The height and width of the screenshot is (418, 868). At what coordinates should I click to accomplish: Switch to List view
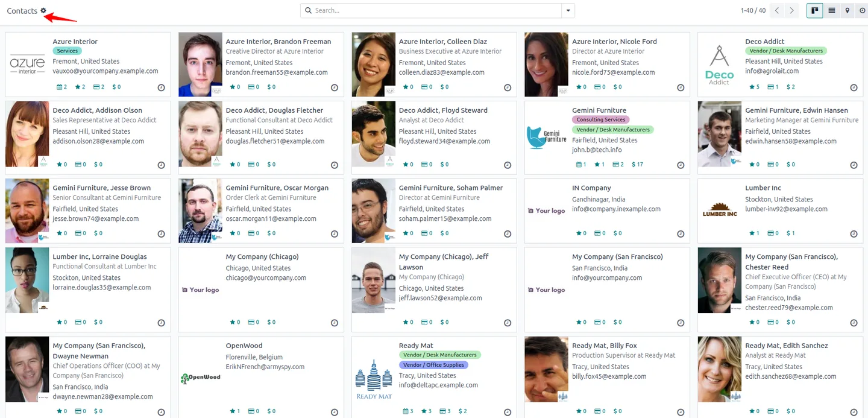coord(832,10)
